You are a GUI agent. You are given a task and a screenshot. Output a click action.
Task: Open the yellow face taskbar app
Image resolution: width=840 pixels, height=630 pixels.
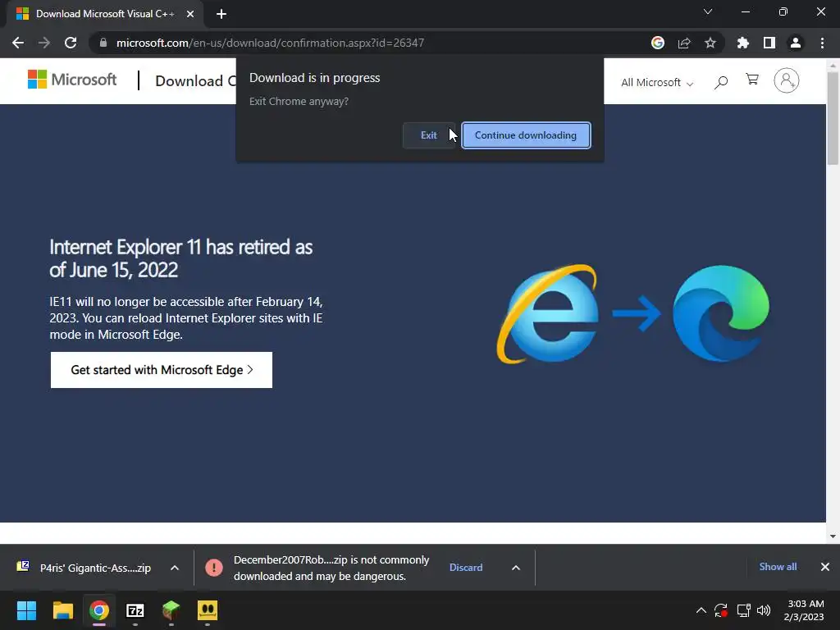208,610
